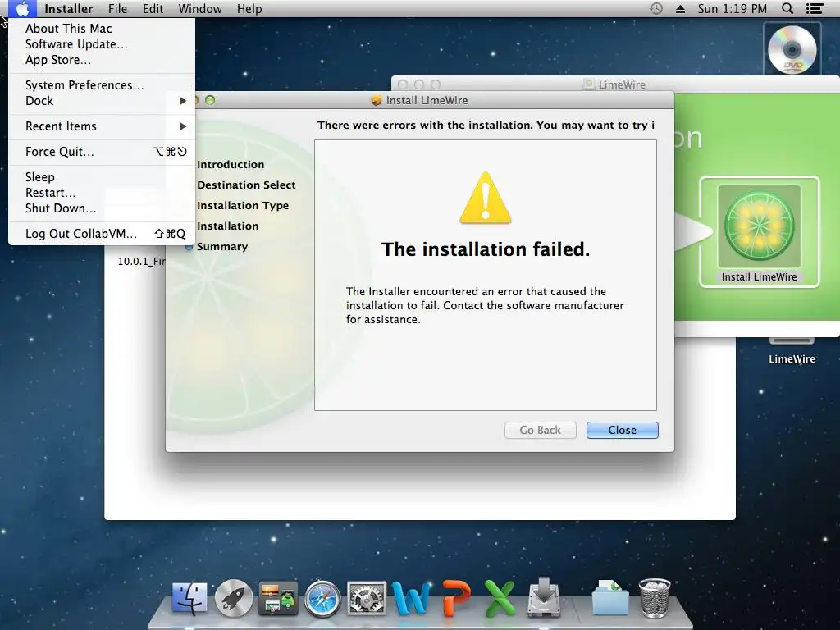Click Time Machine icon in menu bar

click(656, 8)
